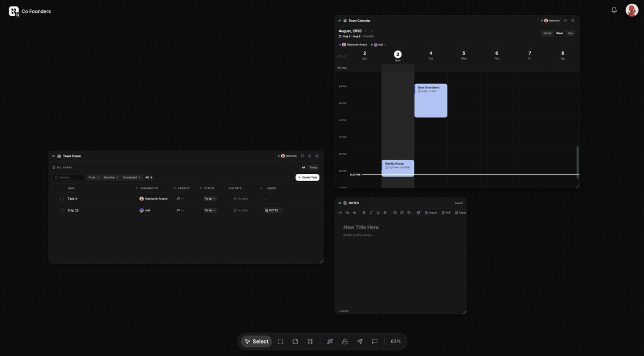
Task: Mark Task X as complete
Action: pyautogui.click(x=62, y=199)
